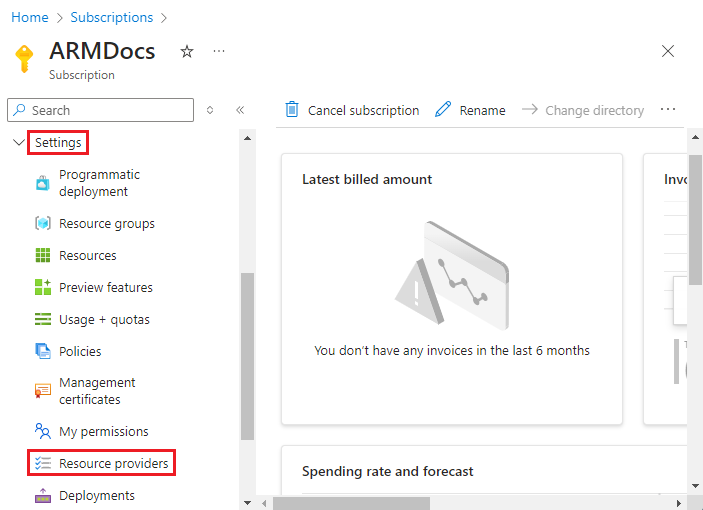This screenshot has width=703, height=510.
Task: Click the Policies document icon
Action: [43, 351]
